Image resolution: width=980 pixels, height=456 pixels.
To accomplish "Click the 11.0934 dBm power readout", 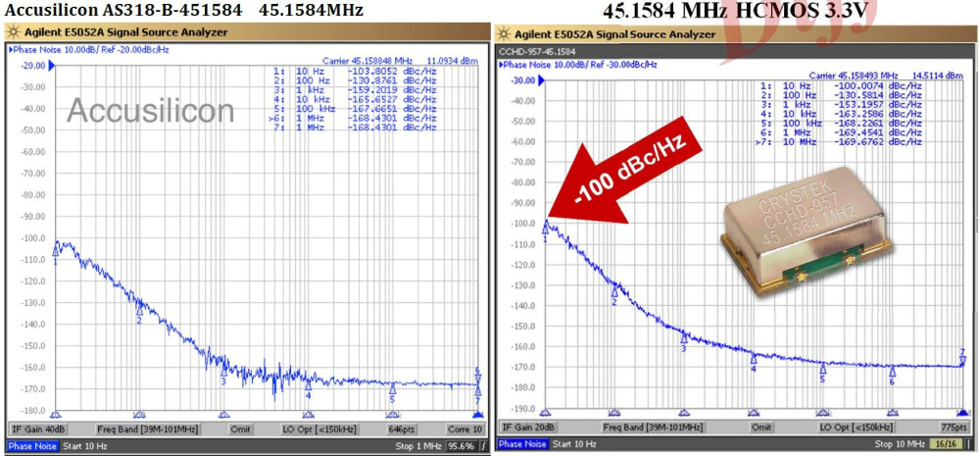I will coord(452,62).
